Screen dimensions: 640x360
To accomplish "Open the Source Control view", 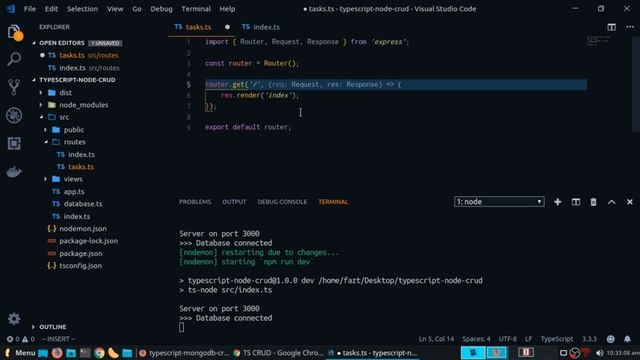I will click(14, 87).
